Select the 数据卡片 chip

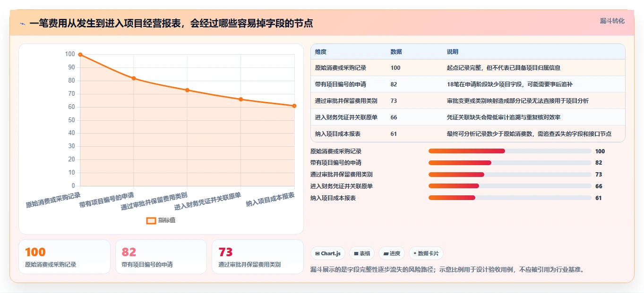click(x=426, y=253)
